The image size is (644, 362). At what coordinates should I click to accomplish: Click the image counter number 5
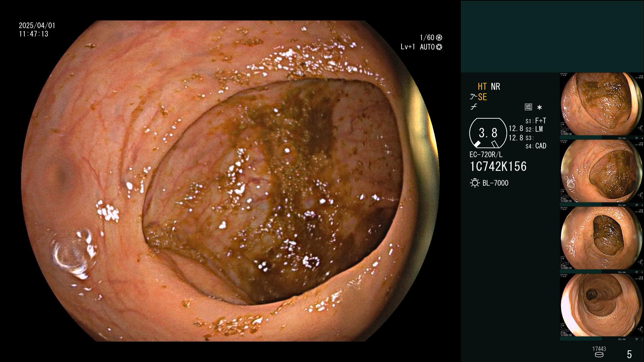click(629, 354)
